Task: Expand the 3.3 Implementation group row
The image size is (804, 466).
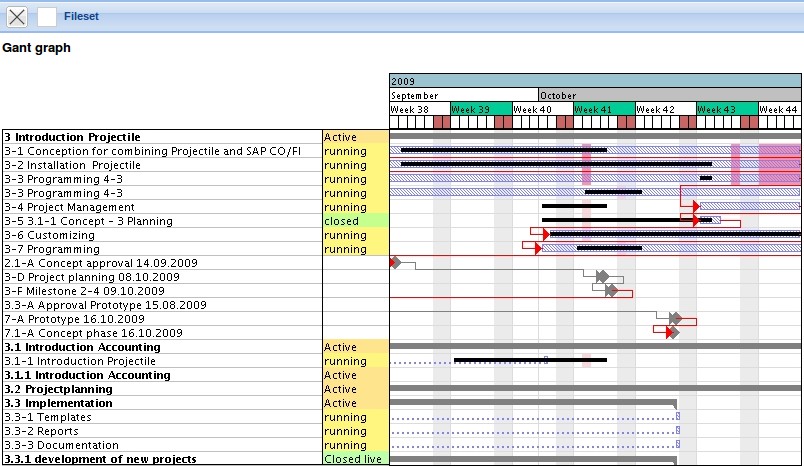Action: (57, 403)
